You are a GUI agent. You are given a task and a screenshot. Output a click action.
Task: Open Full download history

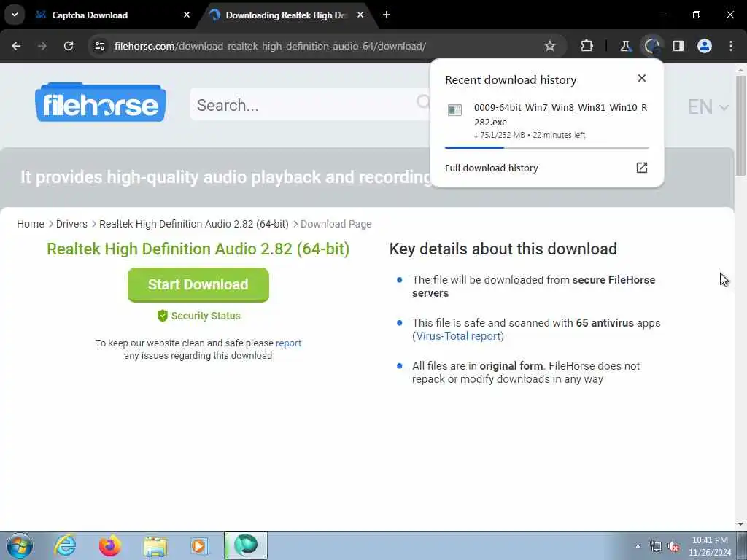(x=491, y=168)
